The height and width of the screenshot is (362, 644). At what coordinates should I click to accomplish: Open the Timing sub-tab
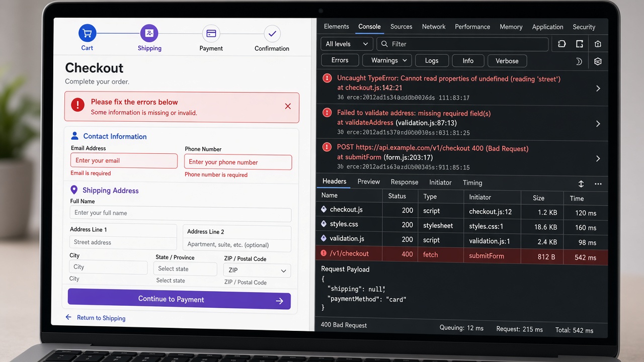[x=472, y=183]
